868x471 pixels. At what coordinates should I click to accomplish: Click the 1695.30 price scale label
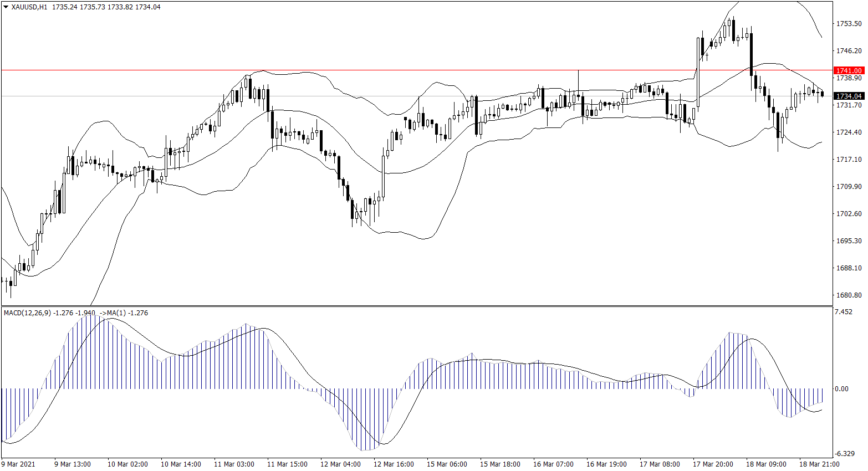pos(849,241)
